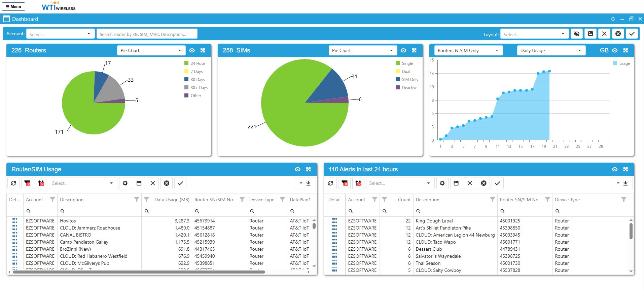Click the router search input field
This screenshot has height=291, width=644.
click(147, 34)
